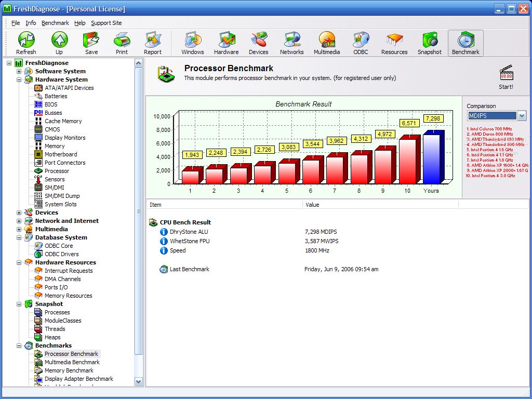Open the Benchmark menu

pyautogui.click(x=55, y=23)
